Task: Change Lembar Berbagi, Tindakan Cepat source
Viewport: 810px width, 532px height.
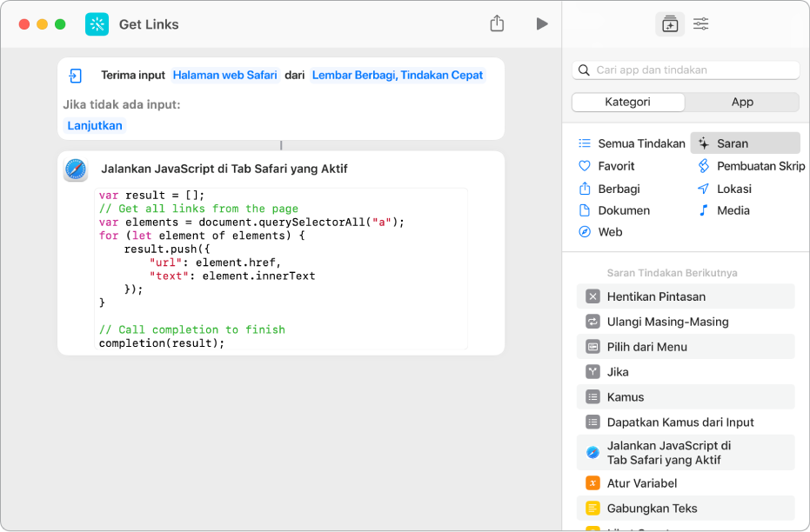Action: (x=398, y=76)
